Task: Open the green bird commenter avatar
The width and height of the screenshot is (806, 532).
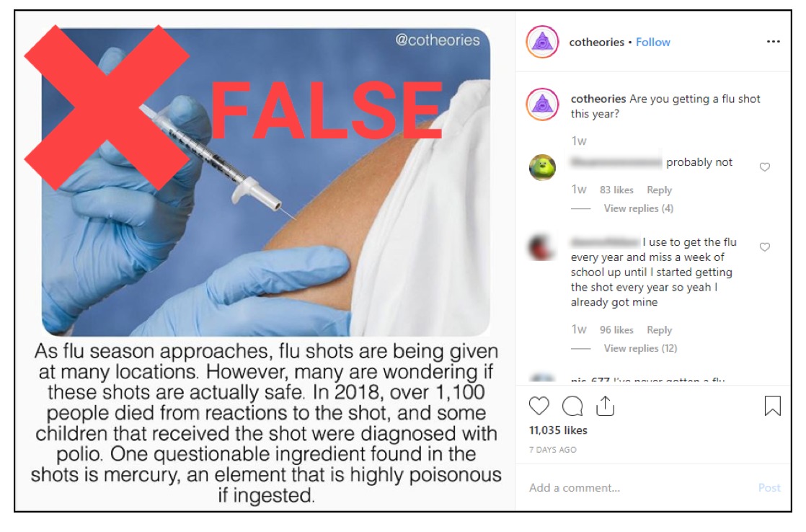Action: coord(542,167)
